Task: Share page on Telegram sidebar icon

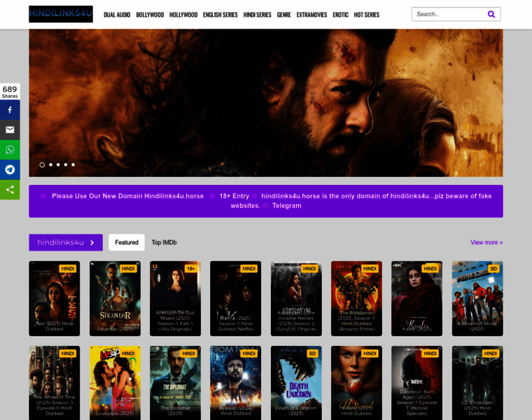Action: tap(10, 169)
